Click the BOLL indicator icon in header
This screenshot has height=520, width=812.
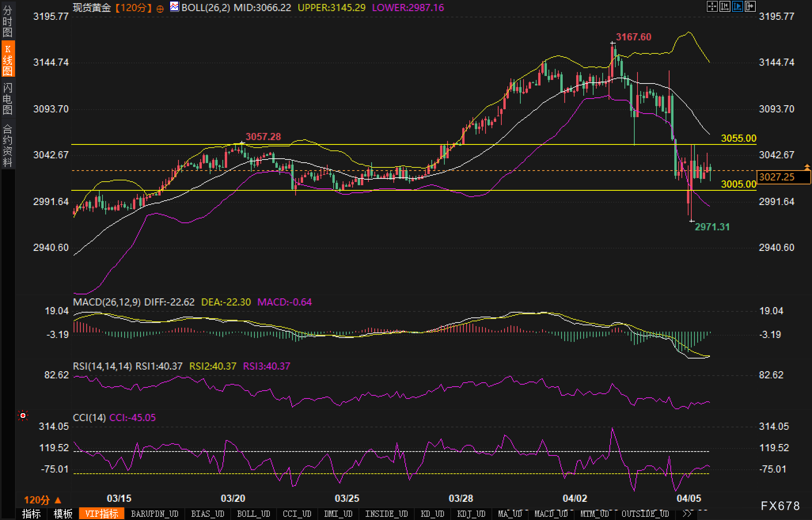click(174, 7)
